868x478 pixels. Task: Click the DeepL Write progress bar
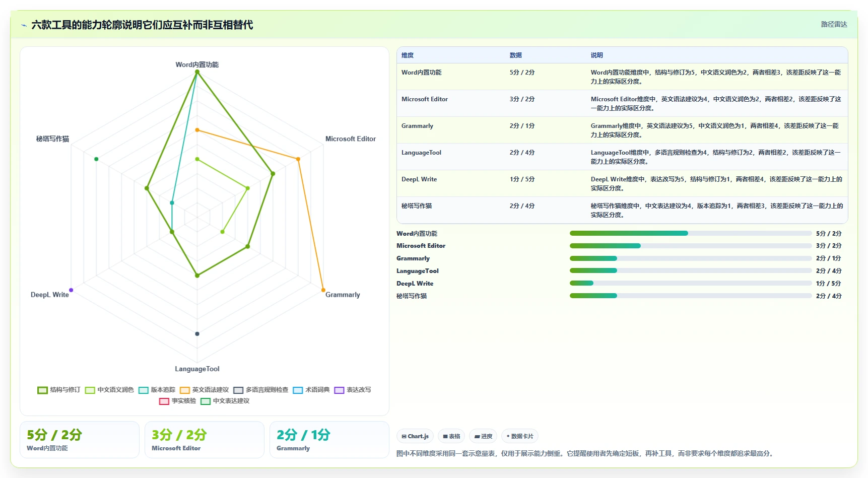coord(691,283)
